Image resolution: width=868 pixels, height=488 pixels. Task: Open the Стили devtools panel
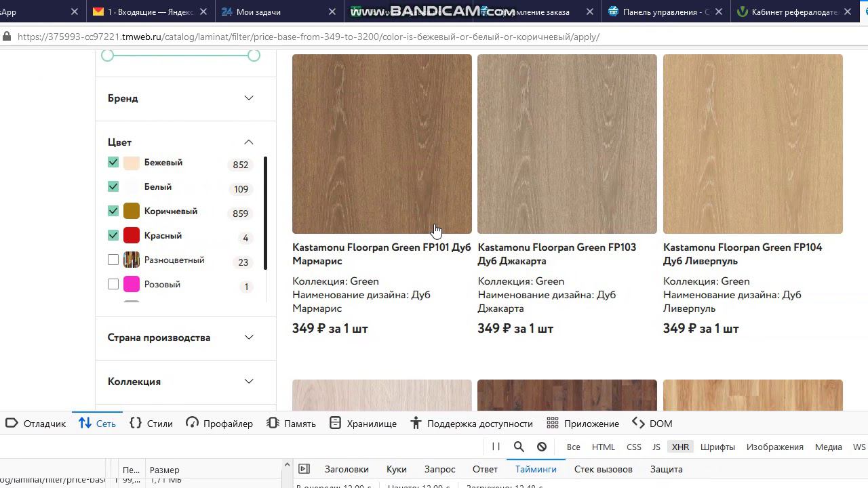point(151,424)
